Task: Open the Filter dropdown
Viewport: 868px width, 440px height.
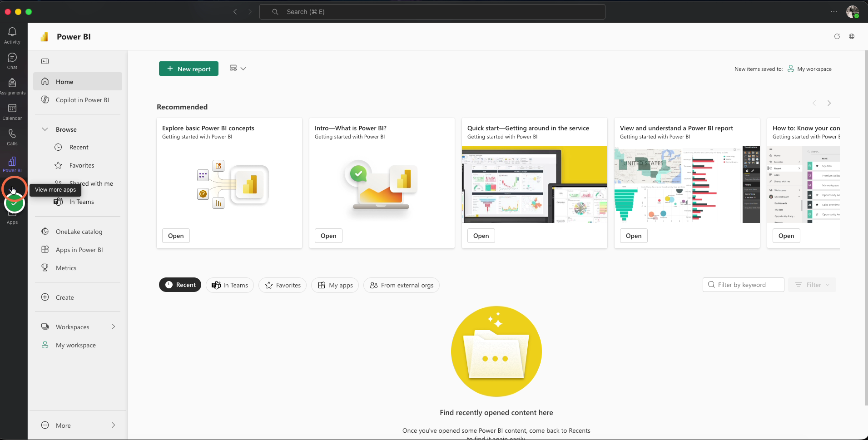Action: click(812, 285)
